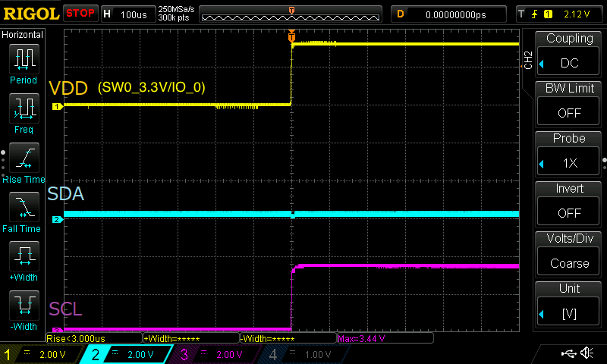Click the speaker sound icon
Viewport: 607px width, 364px height.
pos(587,353)
